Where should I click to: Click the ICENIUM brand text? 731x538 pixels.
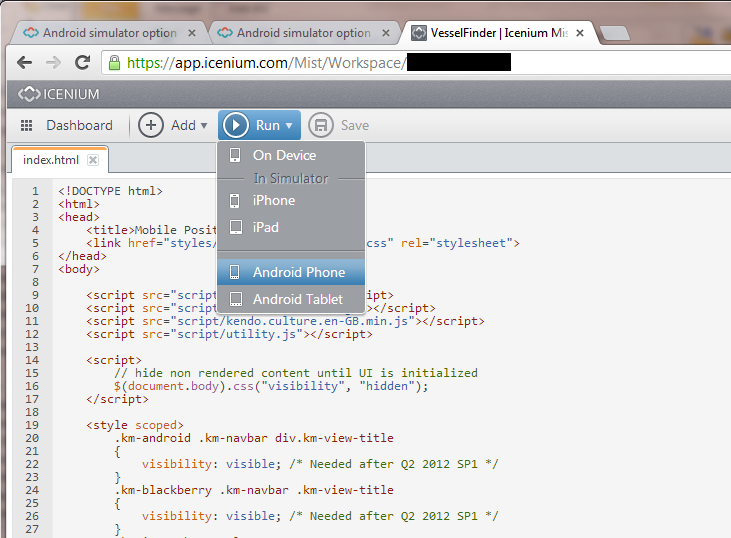tap(71, 94)
